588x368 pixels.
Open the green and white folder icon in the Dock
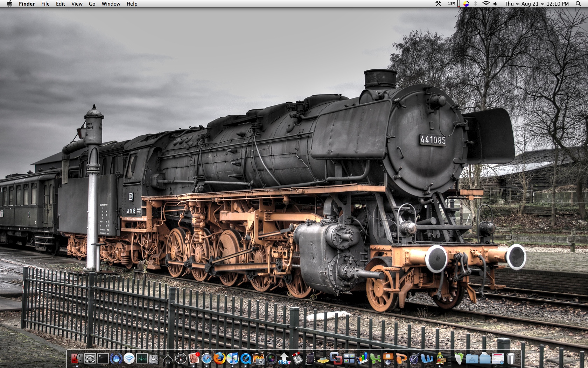point(459,359)
